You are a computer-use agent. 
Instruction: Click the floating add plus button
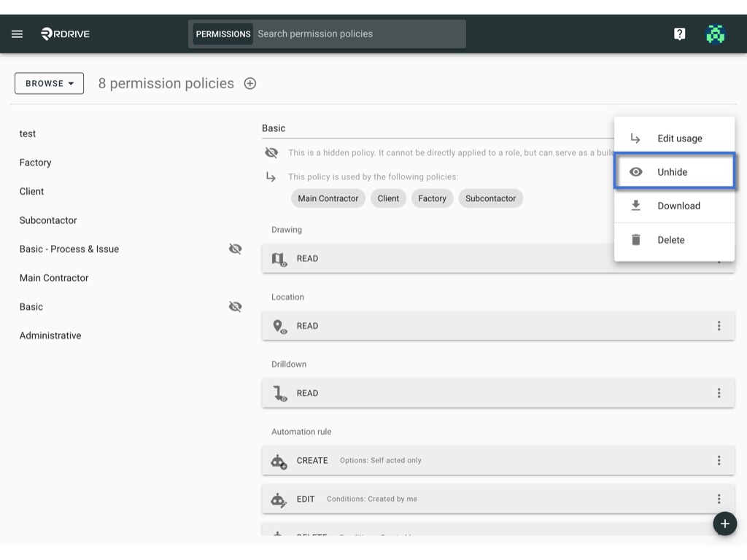(x=724, y=524)
